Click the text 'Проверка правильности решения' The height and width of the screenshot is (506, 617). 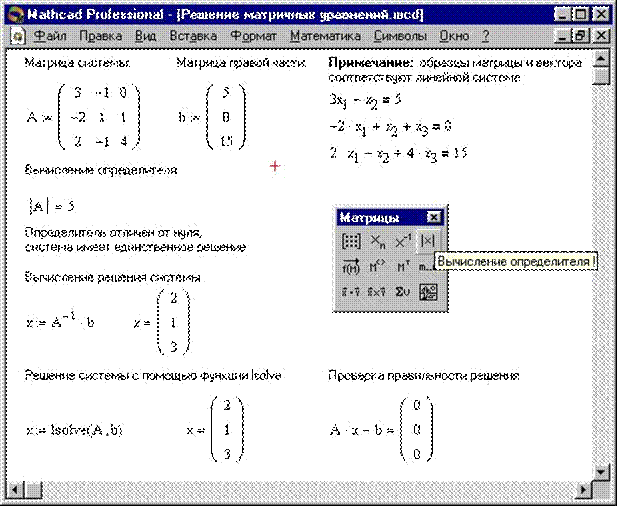(x=424, y=376)
